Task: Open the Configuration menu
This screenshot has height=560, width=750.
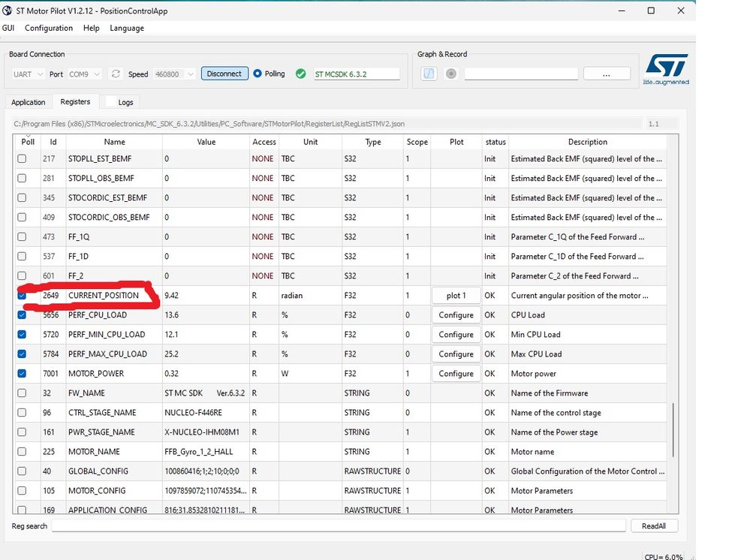Action: (49, 28)
